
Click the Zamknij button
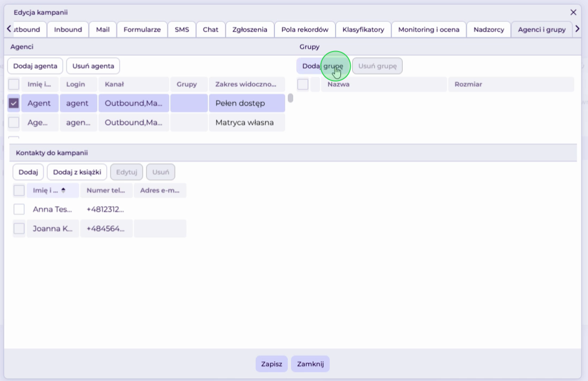[x=310, y=364]
